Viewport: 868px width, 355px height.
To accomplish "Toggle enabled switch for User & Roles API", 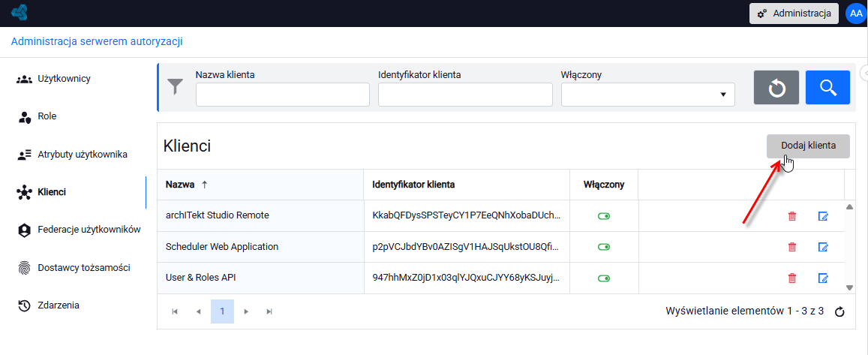I will 604,278.
